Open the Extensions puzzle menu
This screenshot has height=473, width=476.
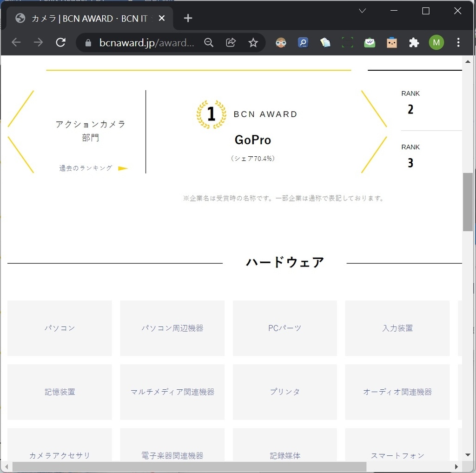(414, 42)
